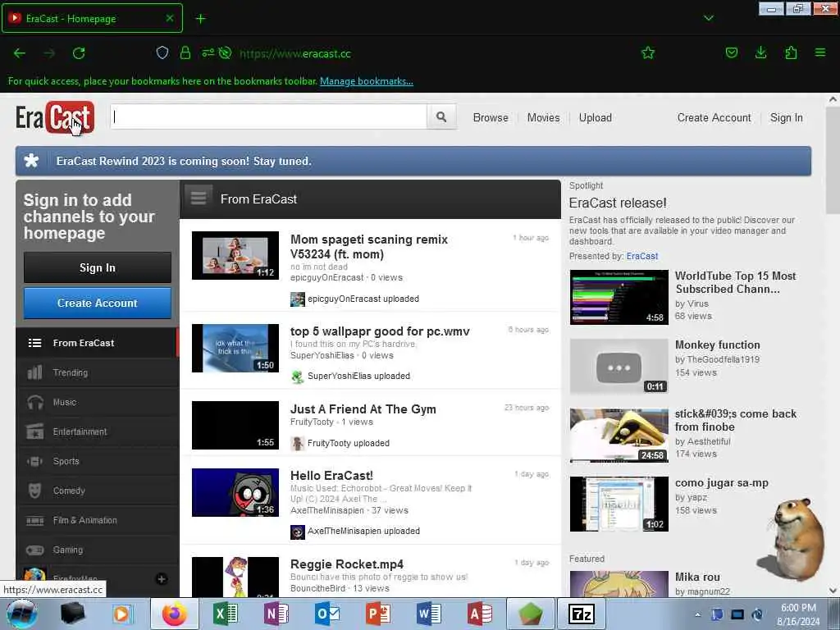Open OneNote from the taskbar
The image size is (840, 630).
click(276, 614)
